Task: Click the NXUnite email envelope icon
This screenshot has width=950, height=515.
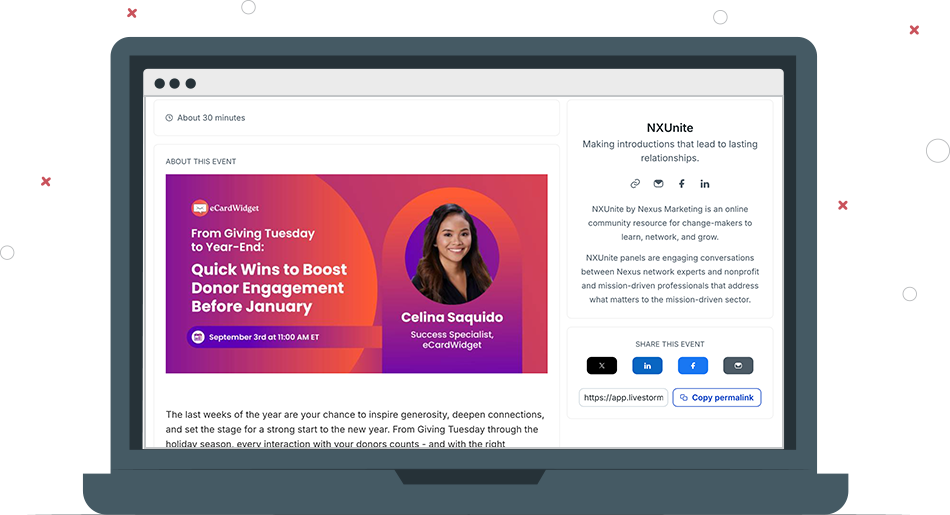Action: point(658,184)
